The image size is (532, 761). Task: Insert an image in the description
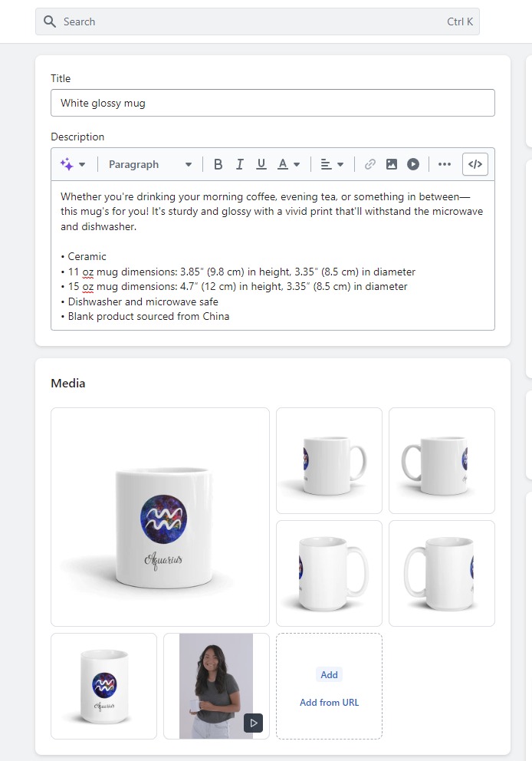(392, 164)
